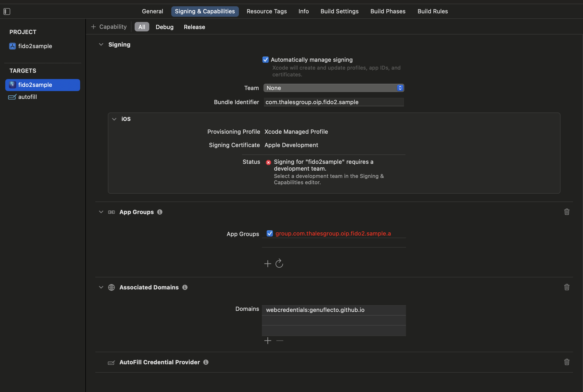Click the red error status icon
Viewport: 583px width, 392px height.
[x=268, y=163]
